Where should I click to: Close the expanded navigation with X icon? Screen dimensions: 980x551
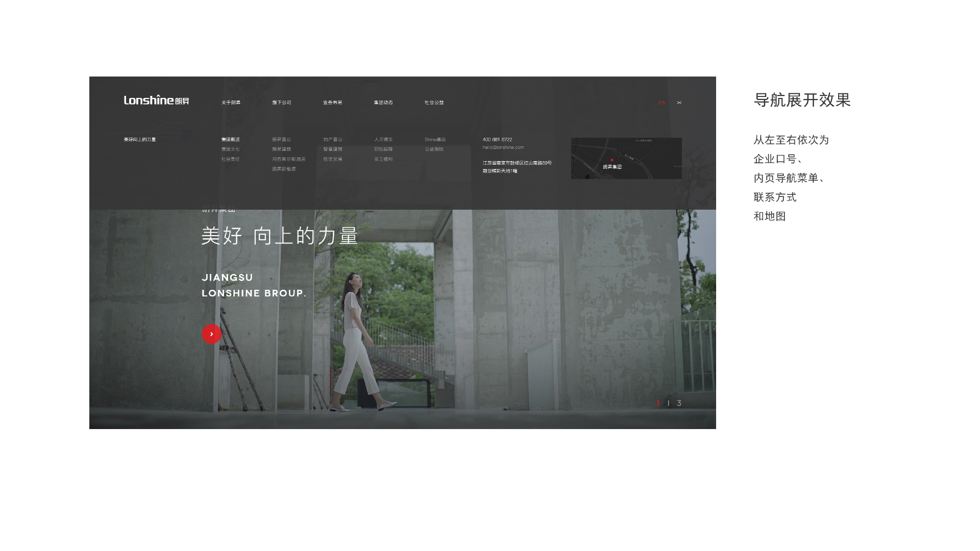(679, 103)
